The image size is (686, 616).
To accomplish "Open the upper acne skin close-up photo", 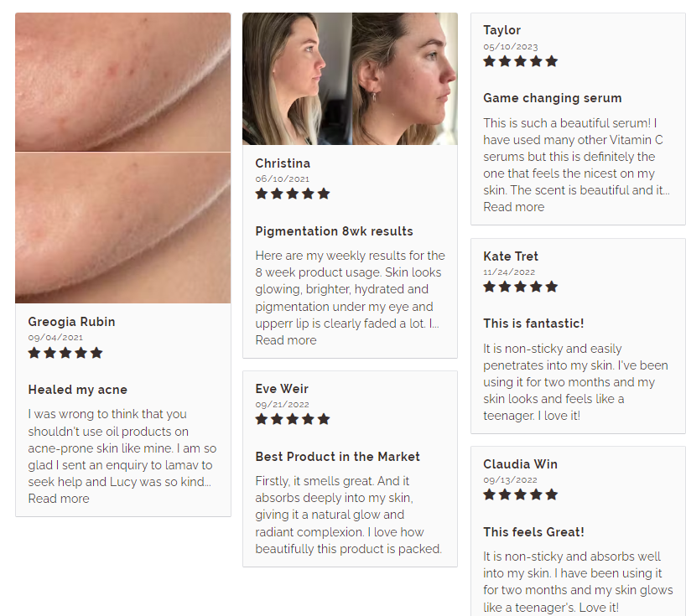I will [123, 82].
